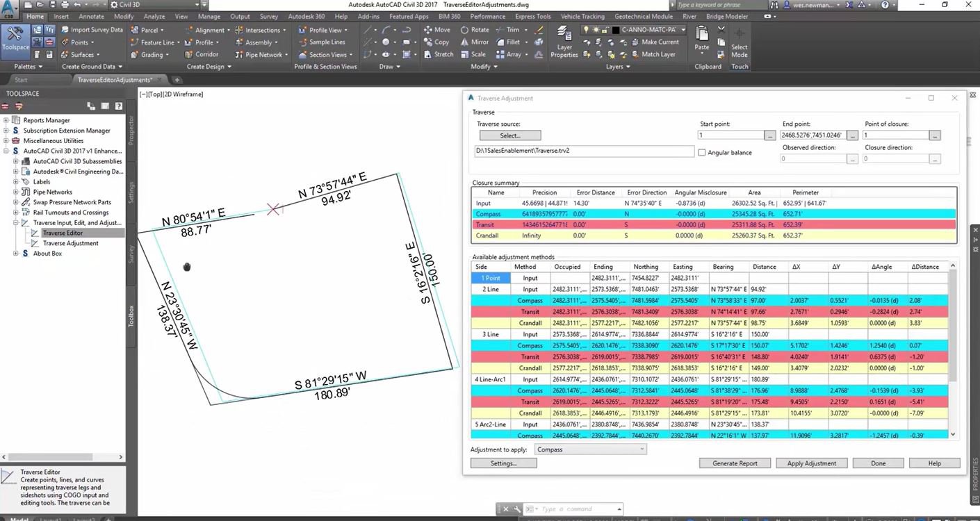Click the Generate Report button

(x=735, y=463)
